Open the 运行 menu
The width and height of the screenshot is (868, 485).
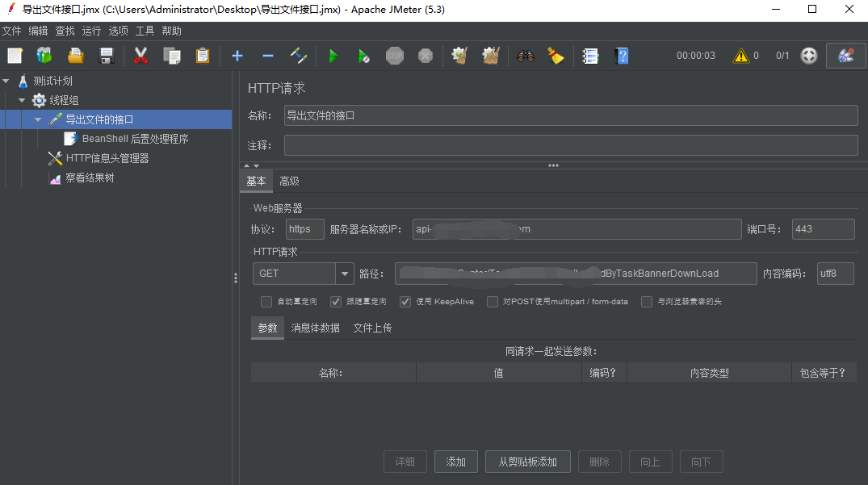91,31
